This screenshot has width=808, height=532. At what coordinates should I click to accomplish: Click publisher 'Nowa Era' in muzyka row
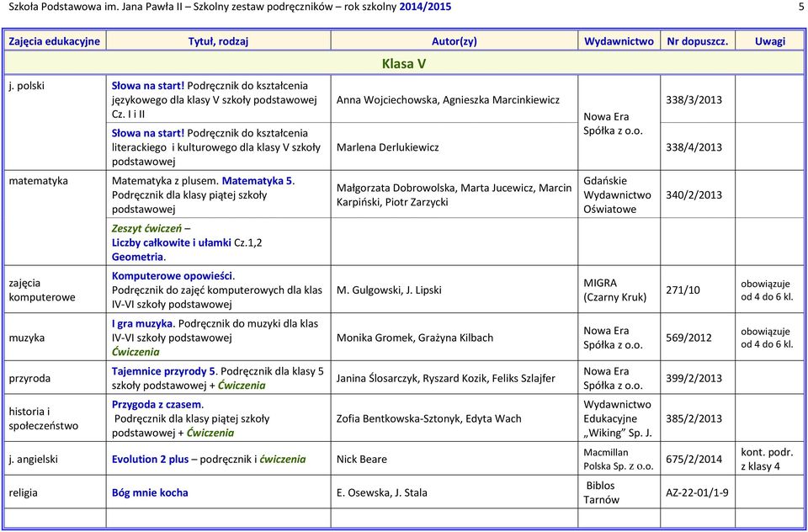(614, 338)
